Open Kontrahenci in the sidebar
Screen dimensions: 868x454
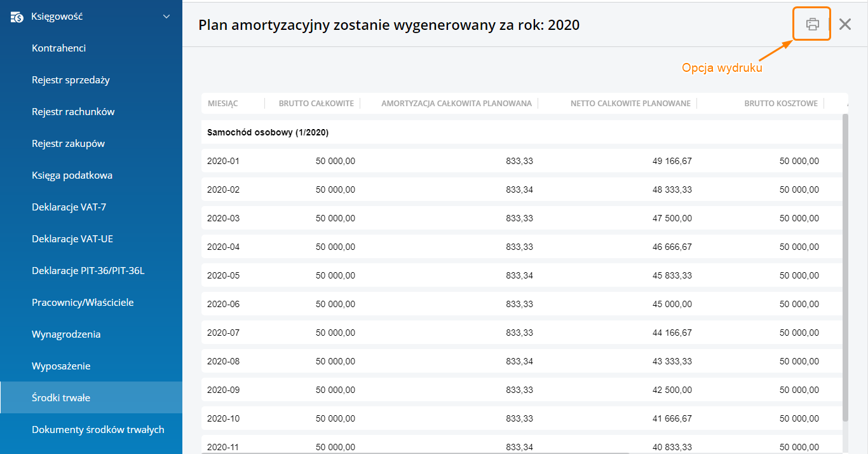coord(58,48)
